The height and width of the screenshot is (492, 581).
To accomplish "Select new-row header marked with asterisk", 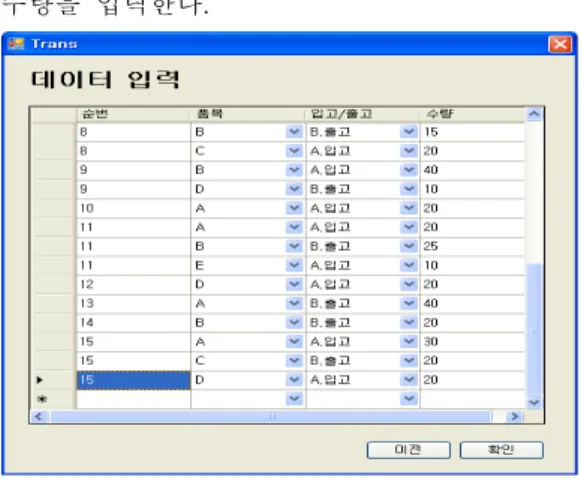I will pyautogui.click(x=53, y=399).
